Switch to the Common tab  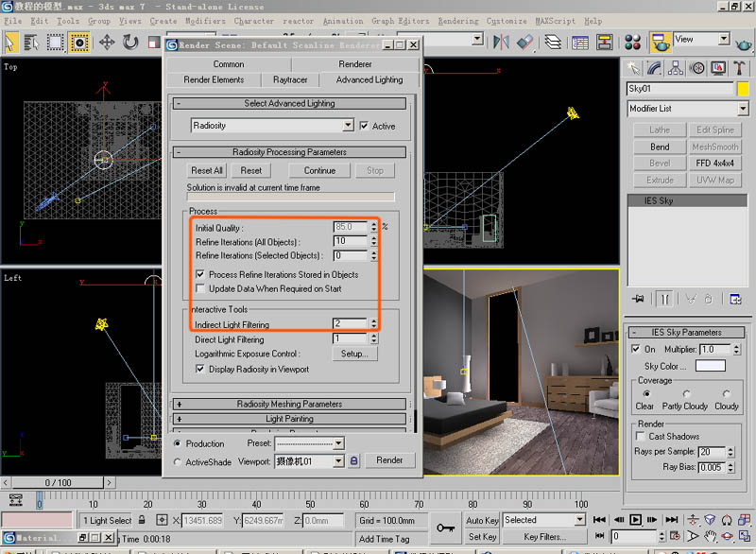[x=229, y=63]
